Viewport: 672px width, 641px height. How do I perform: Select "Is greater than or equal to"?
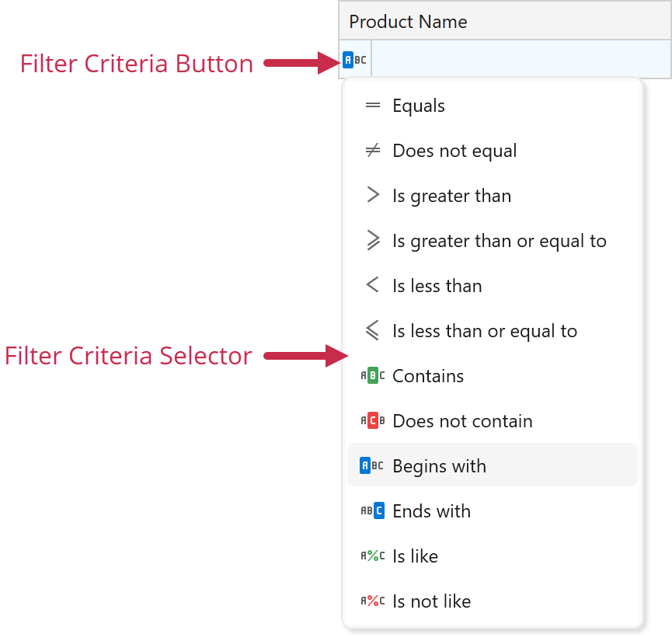(499, 241)
